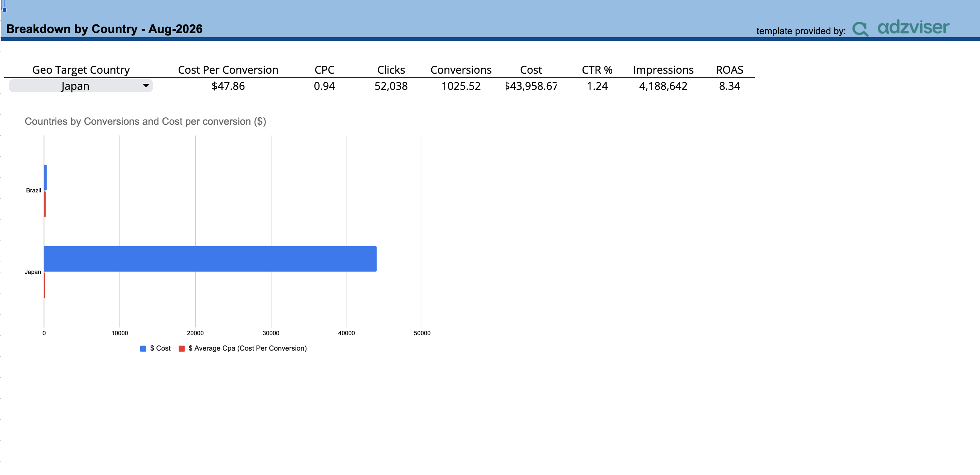980x475 pixels.
Task: Select the $47.86 cost per conversion cell
Action: pyautogui.click(x=228, y=86)
